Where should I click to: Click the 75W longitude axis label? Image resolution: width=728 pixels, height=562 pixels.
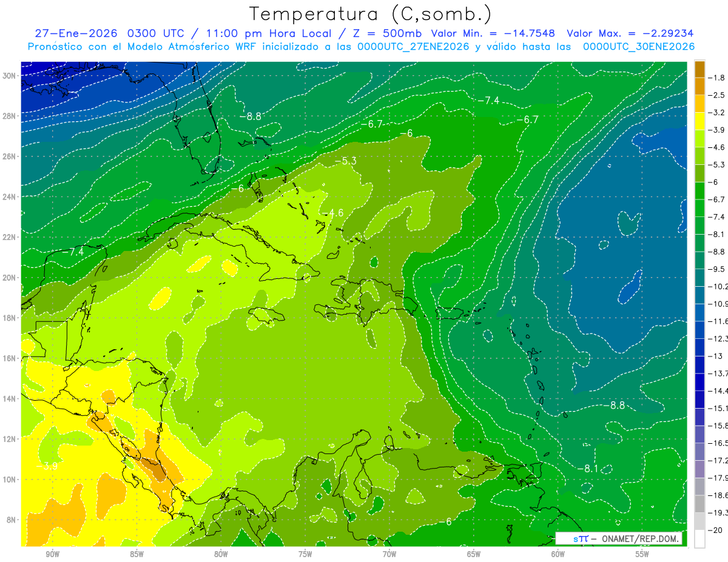[305, 554]
